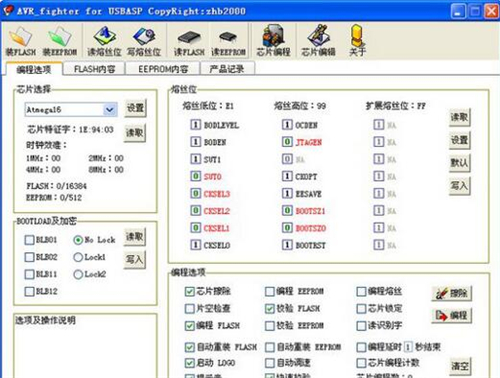500x378 pixels.
Task: Toggle the SUT1 fuse bit
Action: 195,159
